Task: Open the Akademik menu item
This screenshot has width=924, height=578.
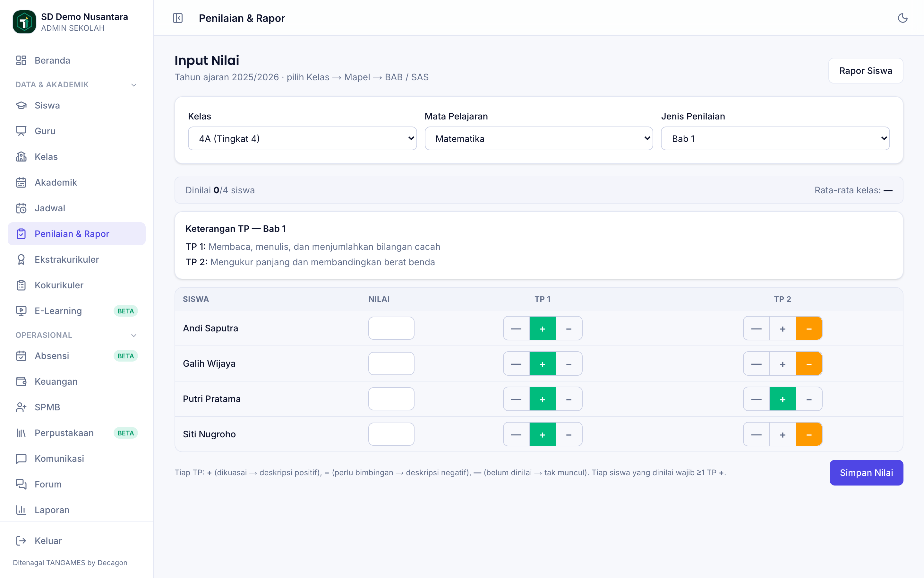Action: (76, 182)
